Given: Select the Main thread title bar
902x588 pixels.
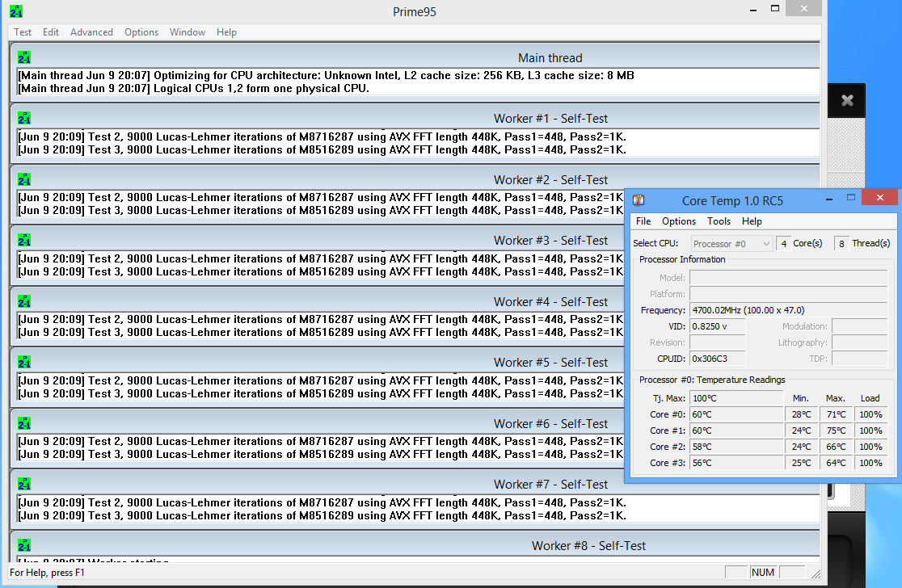Looking at the screenshot, I should click(x=415, y=57).
